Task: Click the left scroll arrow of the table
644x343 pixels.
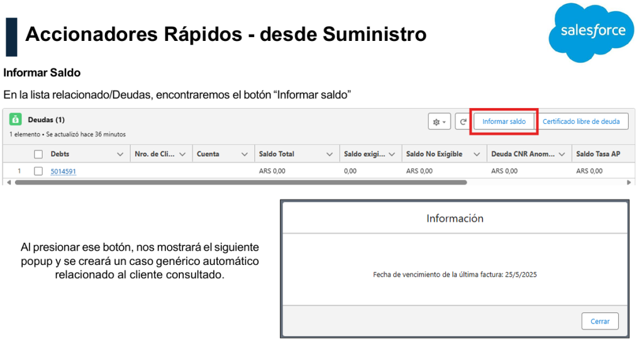Action: click(7, 182)
